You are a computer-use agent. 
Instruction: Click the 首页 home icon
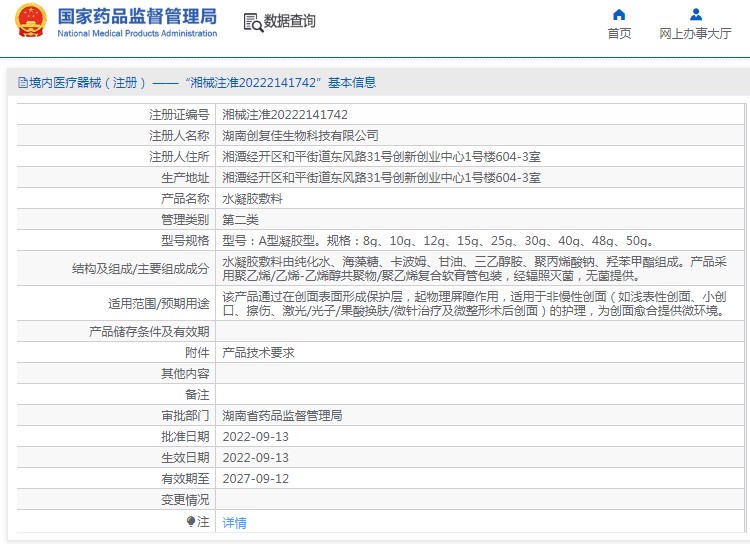click(x=619, y=14)
